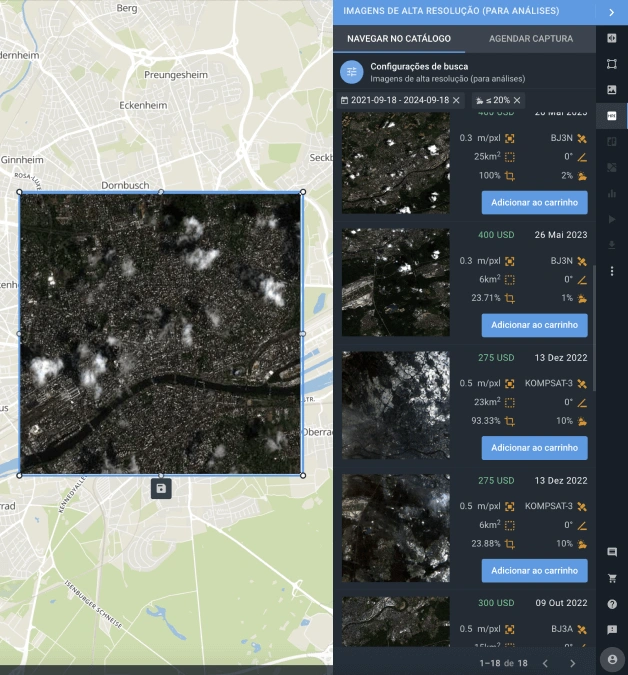Collapse the high resolution imagery panel arrow
Image resolution: width=628 pixels, height=675 pixels.
tap(611, 12)
